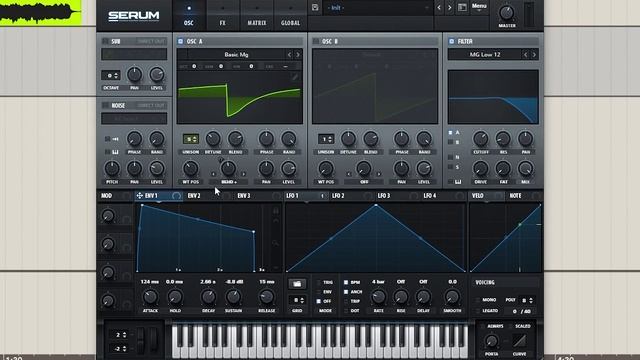Toggle the LFO TRIP checkbox

(346, 301)
